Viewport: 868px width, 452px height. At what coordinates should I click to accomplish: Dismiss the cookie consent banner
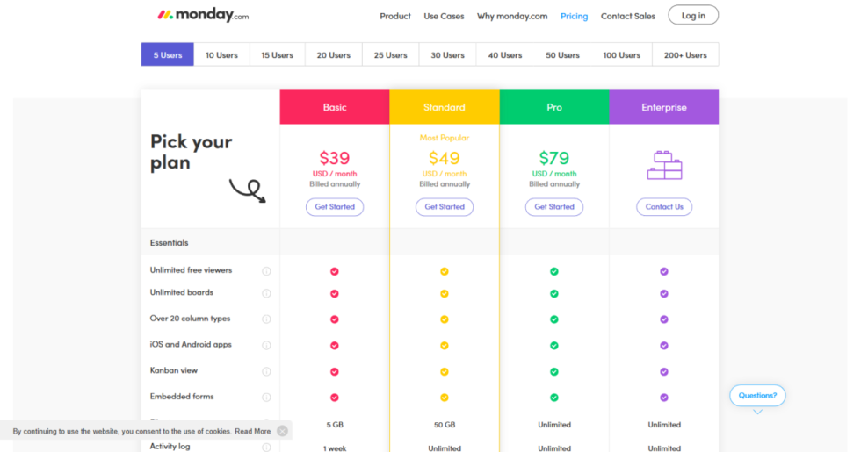282,431
